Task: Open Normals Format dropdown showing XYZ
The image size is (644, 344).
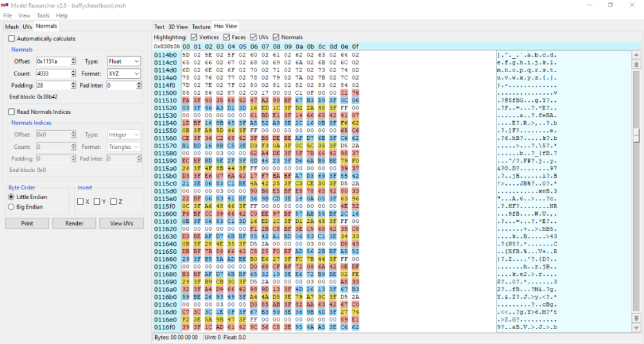Action: [x=124, y=73]
